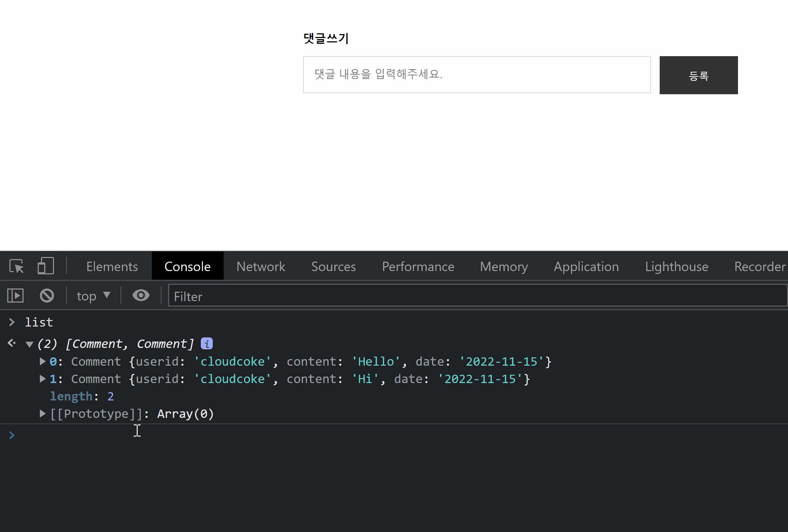Viewport: 788px width, 532px height.
Task: Switch to the Sources tab
Action: tap(333, 266)
